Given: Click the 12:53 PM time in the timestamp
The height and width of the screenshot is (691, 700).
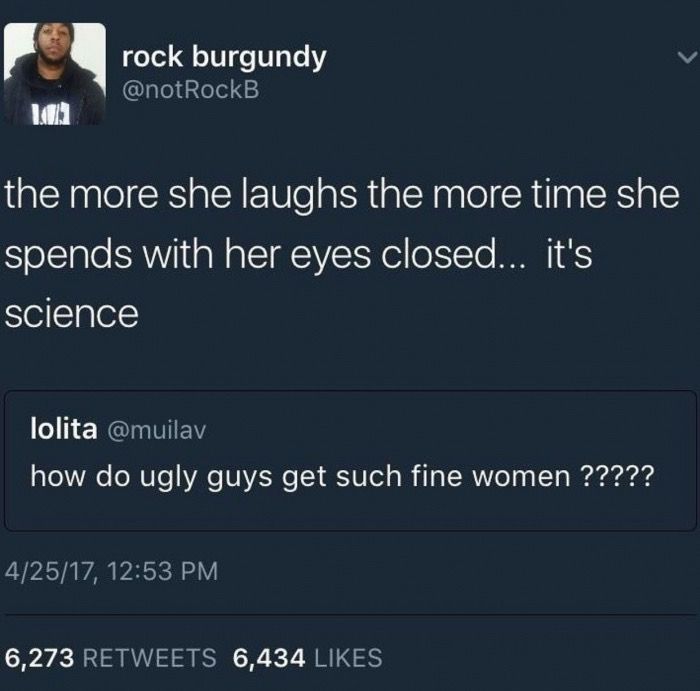Looking at the screenshot, I should click(x=162, y=572).
